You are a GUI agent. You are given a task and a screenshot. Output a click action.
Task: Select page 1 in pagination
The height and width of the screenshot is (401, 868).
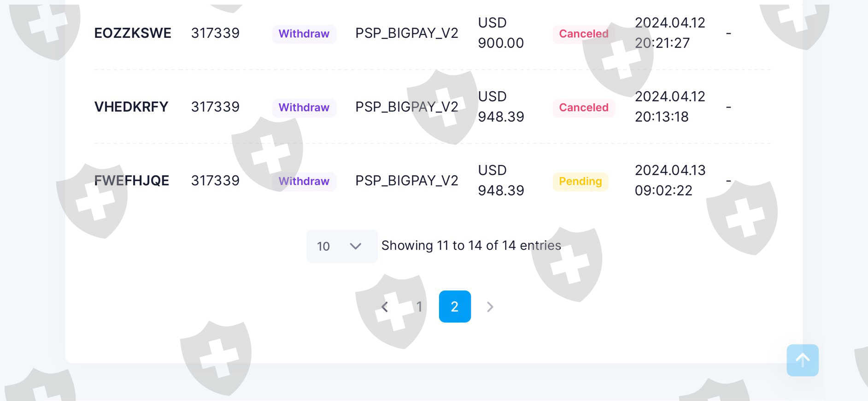[x=419, y=307]
